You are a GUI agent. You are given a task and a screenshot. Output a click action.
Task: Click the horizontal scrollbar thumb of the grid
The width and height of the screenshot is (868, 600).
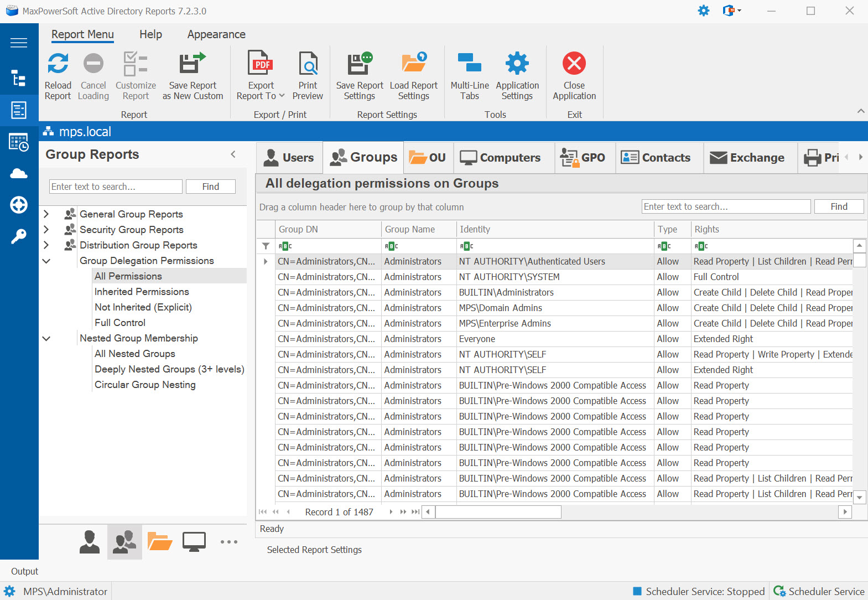point(498,512)
